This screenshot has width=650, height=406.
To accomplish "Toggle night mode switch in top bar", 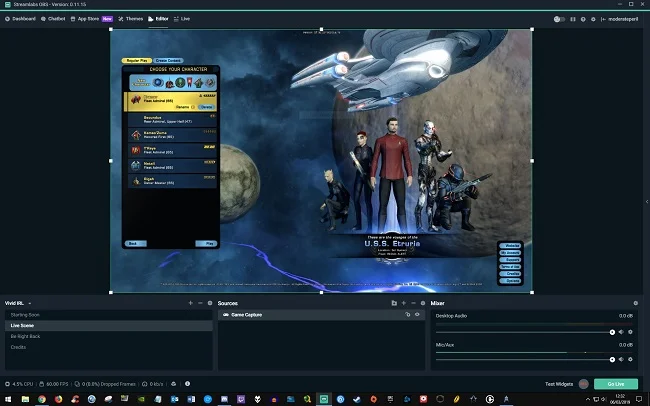I will pos(559,19).
